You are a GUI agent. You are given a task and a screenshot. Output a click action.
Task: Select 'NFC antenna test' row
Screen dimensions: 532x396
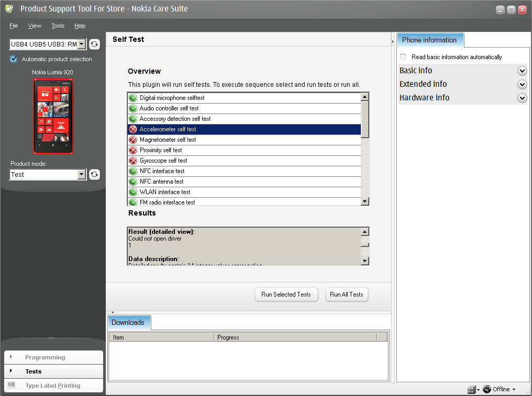245,182
